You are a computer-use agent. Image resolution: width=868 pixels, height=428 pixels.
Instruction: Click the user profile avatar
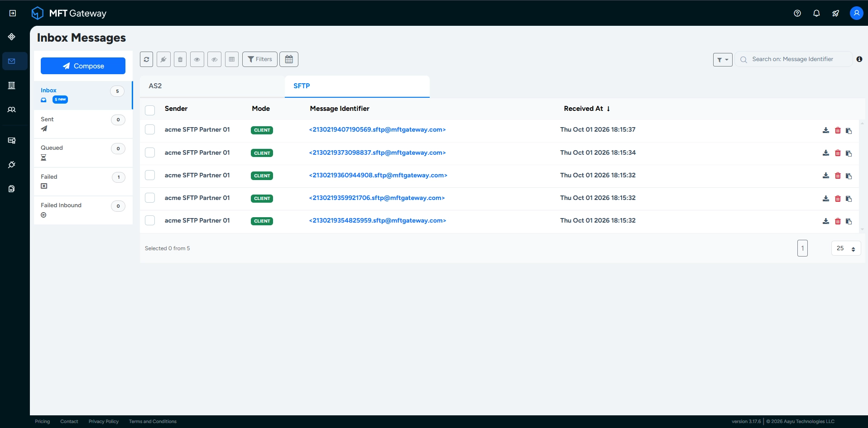click(x=856, y=13)
